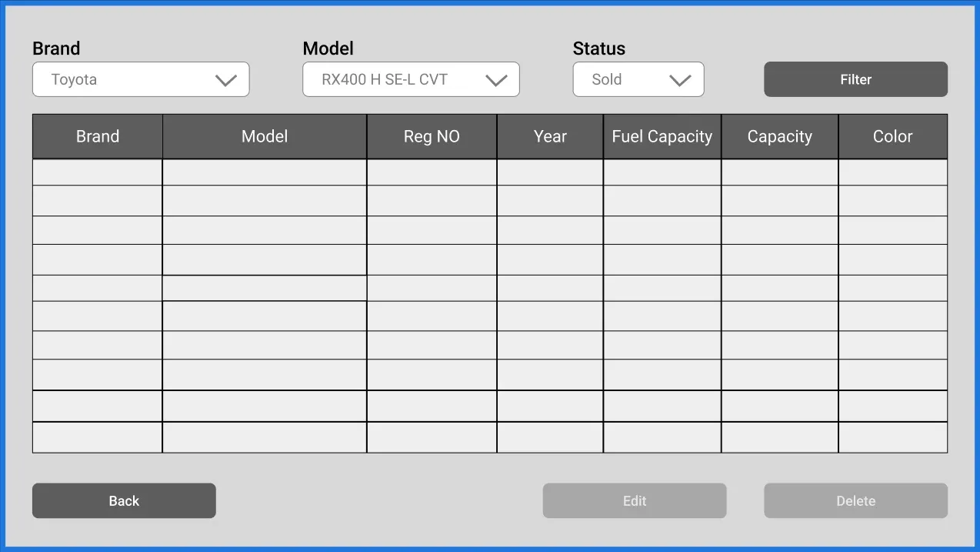Open the Status dropdown showing Sold

638,79
